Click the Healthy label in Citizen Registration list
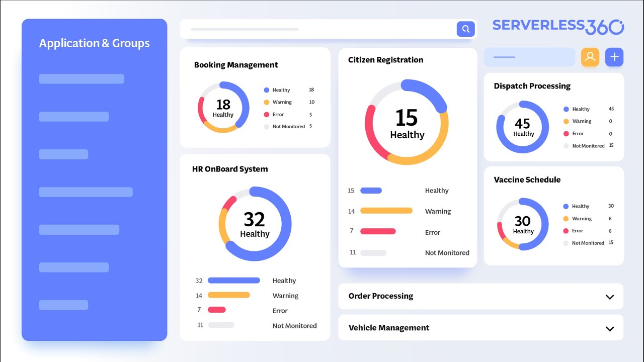The image size is (644, 362). pos(437,191)
